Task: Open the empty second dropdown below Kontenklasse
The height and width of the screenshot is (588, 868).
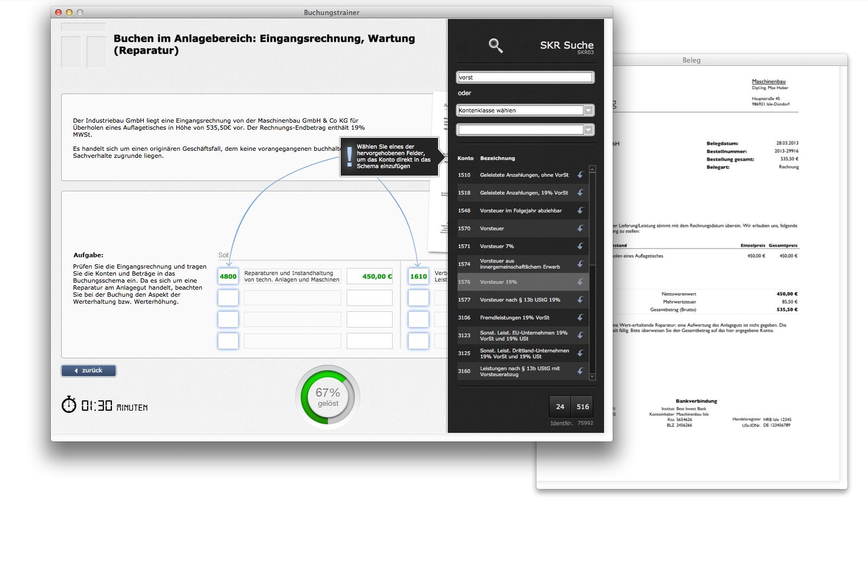Action: (x=525, y=130)
